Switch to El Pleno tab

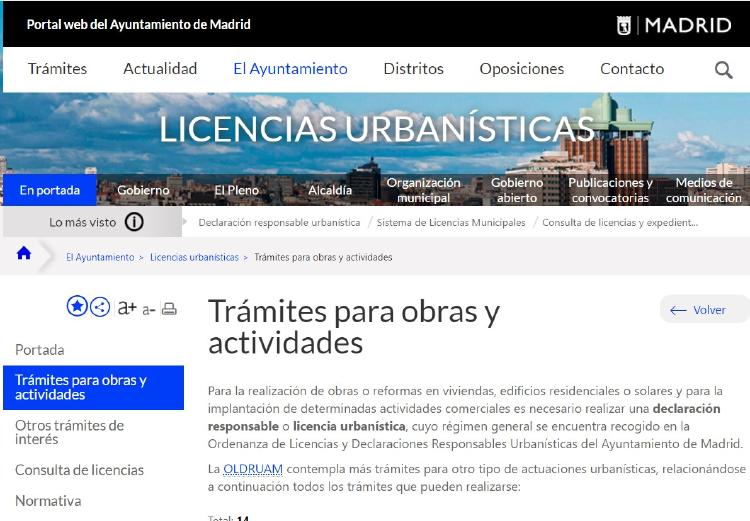(x=236, y=190)
